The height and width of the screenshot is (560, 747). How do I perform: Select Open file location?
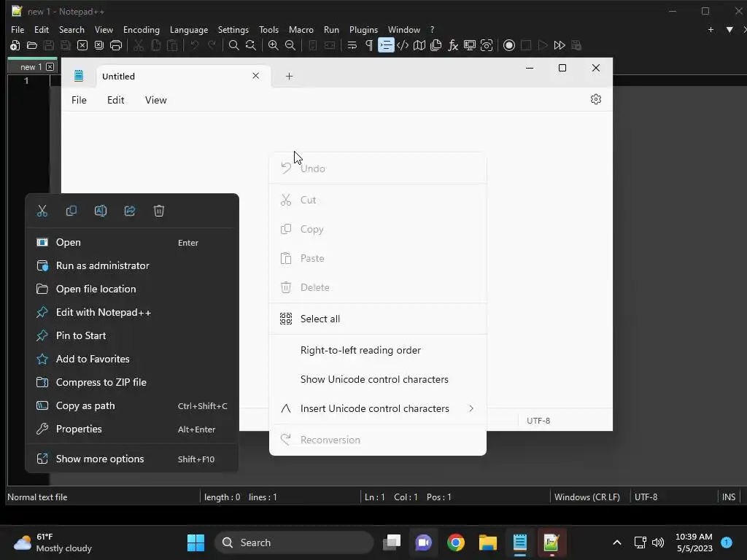[132, 289]
